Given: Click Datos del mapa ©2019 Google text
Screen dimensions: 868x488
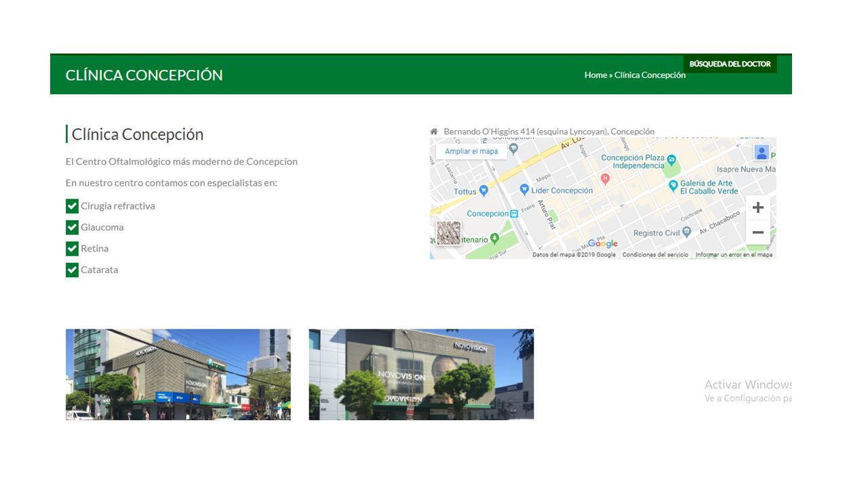Looking at the screenshot, I should point(574,255).
